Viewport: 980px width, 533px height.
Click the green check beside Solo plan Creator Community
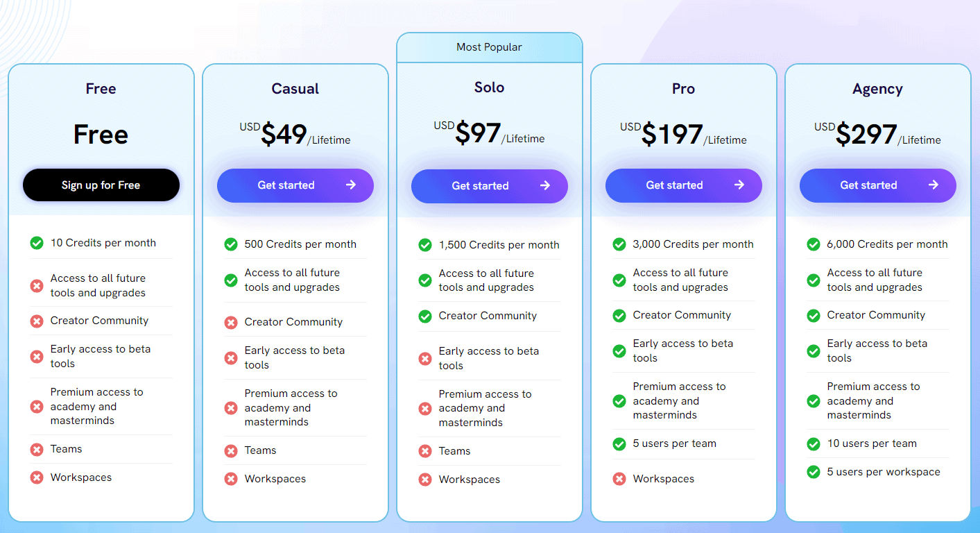click(x=425, y=316)
